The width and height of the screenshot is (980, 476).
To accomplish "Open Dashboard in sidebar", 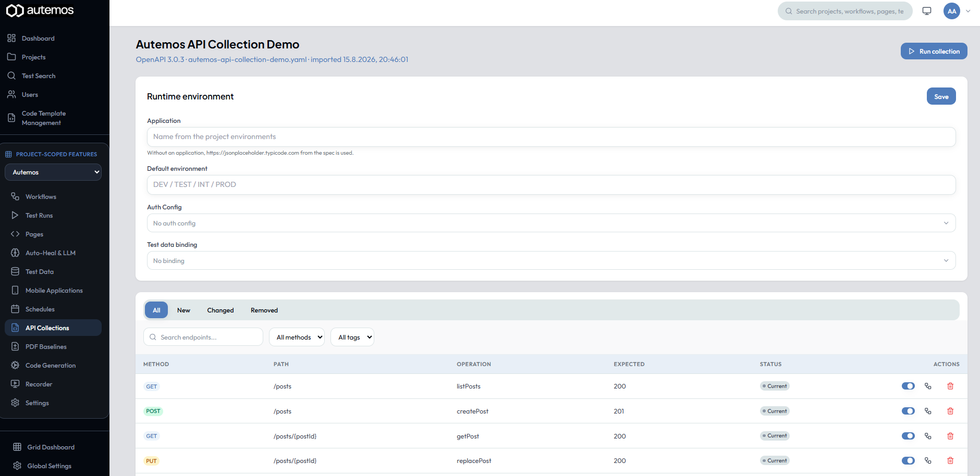I will tap(38, 39).
